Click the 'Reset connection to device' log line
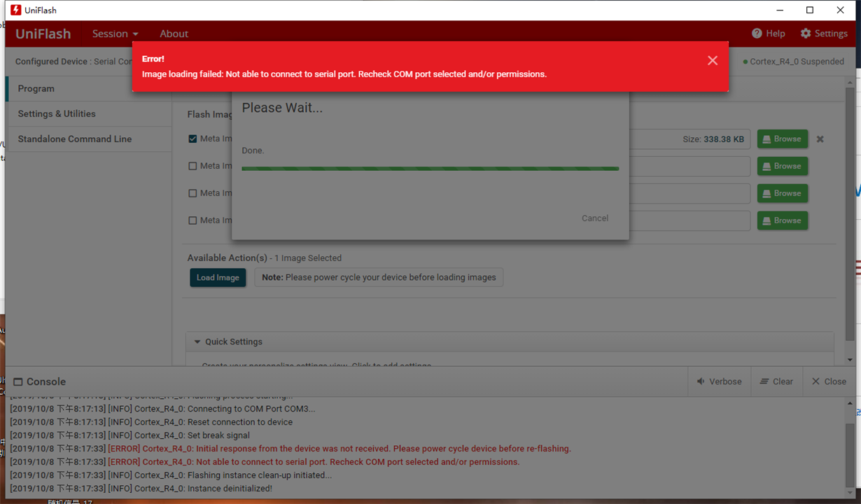861x504 pixels. click(x=151, y=422)
